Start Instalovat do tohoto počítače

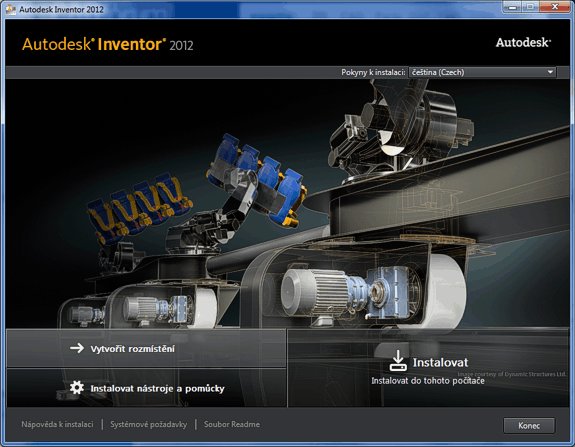click(428, 368)
